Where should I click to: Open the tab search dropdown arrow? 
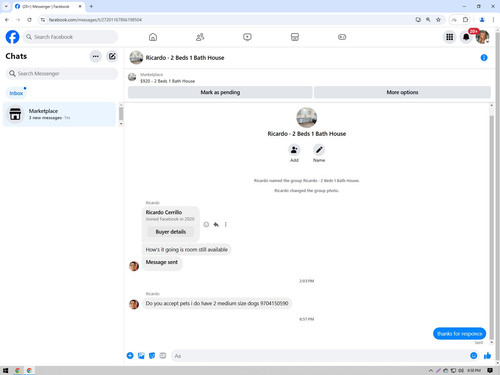pos(6,6)
